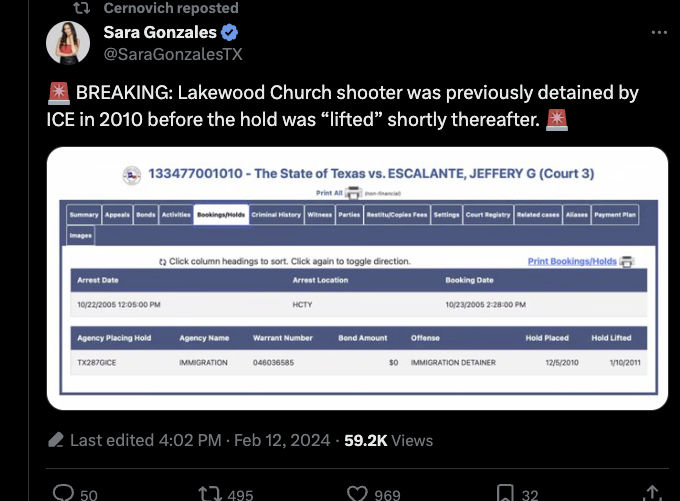This screenshot has width=680, height=501.
Task: Click the IMMIGRATION agency name cell
Action: [x=203, y=363]
